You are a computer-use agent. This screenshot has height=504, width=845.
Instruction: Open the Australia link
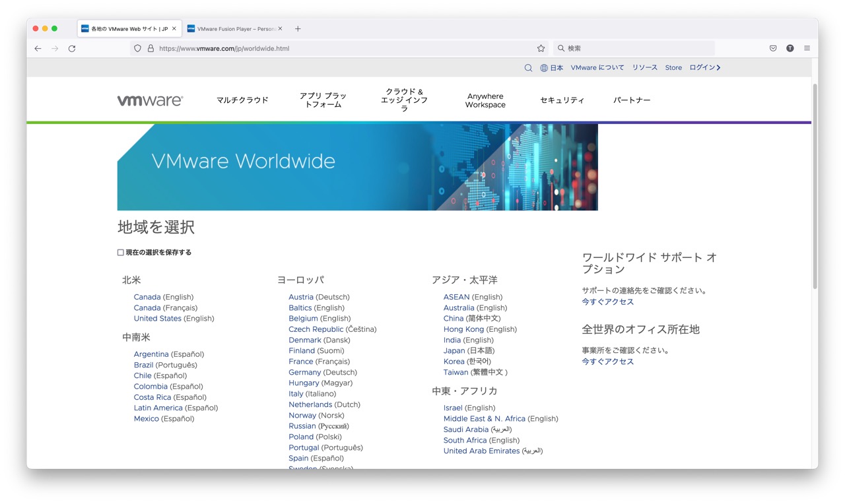pos(459,307)
